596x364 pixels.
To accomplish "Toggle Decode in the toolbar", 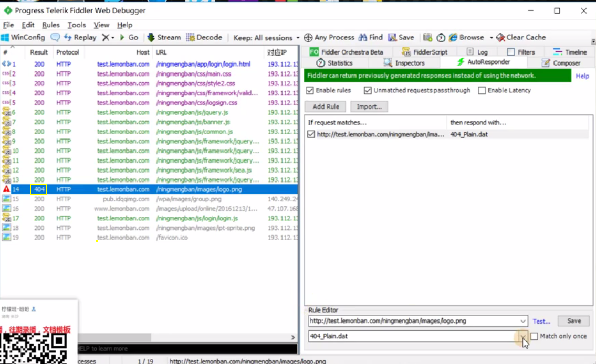I will click(204, 37).
